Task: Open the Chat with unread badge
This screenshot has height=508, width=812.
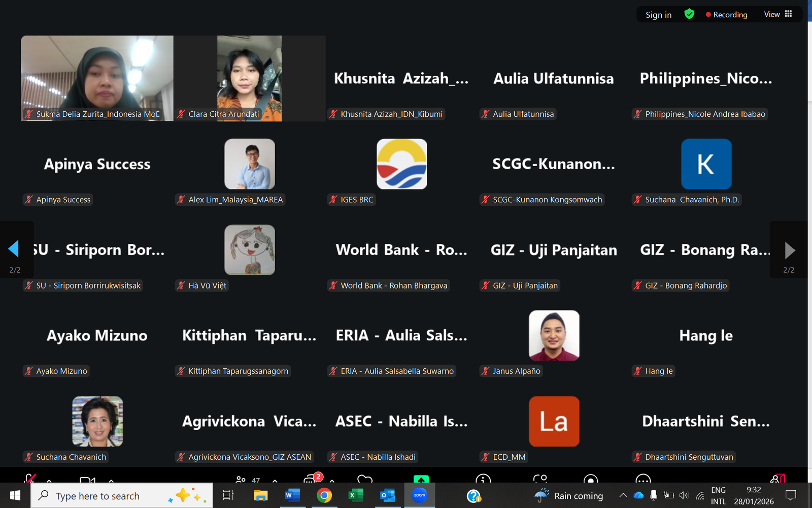Action: (311, 479)
